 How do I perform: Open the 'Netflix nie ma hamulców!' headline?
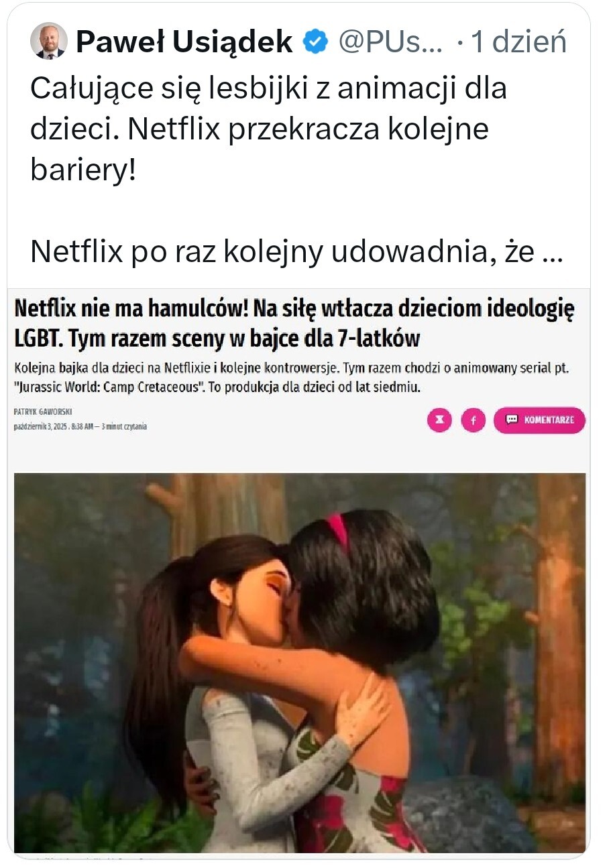point(294,324)
